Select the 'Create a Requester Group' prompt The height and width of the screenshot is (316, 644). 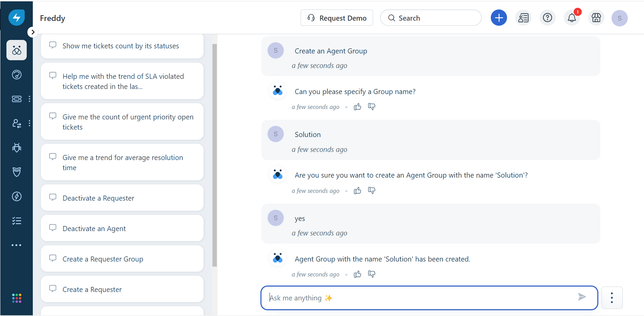[122, 259]
